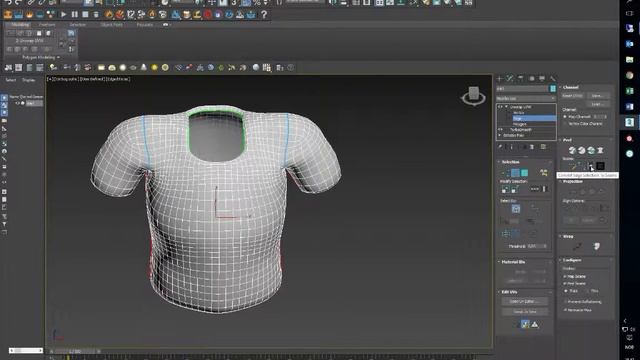
Task: Click Expand Polygon Selection to Seams icon
Action: tap(600, 166)
